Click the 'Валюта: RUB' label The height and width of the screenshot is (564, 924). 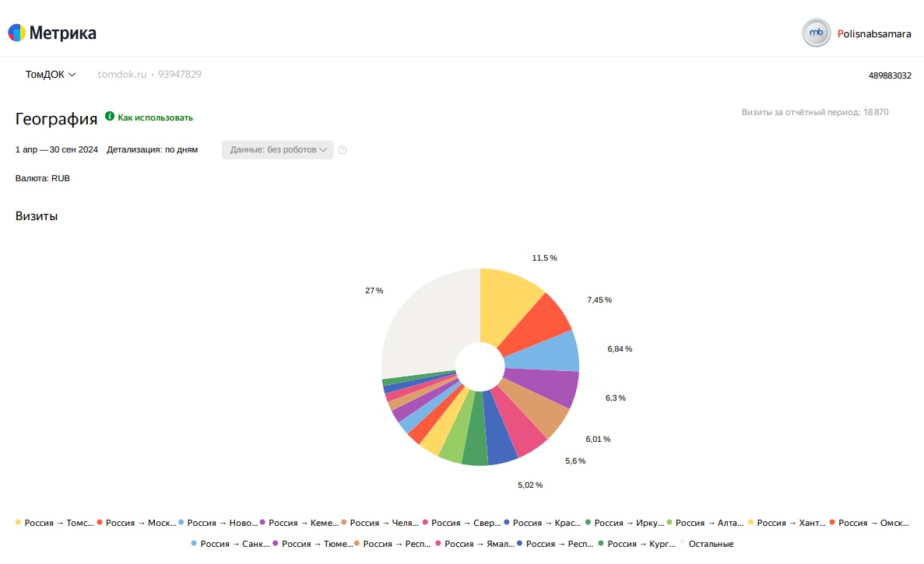[43, 178]
